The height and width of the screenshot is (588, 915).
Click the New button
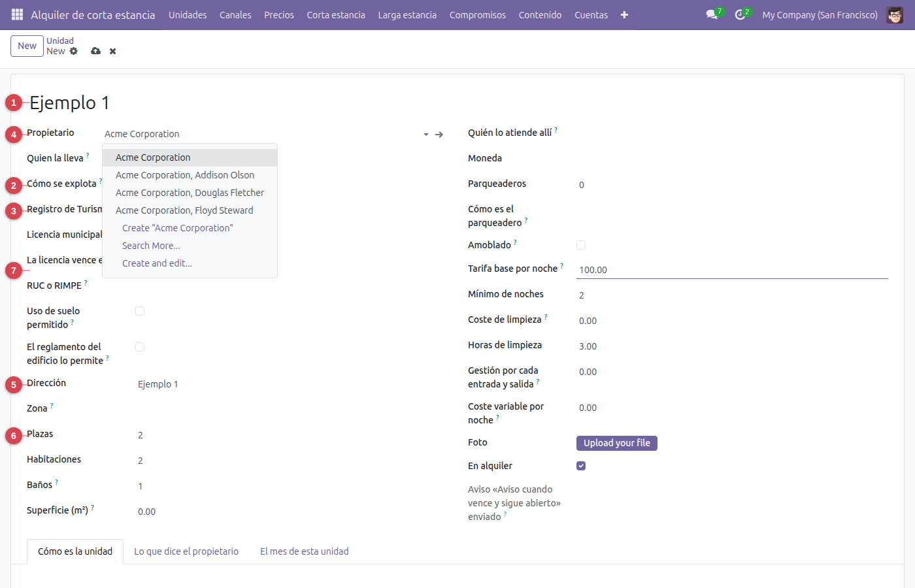[x=27, y=46]
